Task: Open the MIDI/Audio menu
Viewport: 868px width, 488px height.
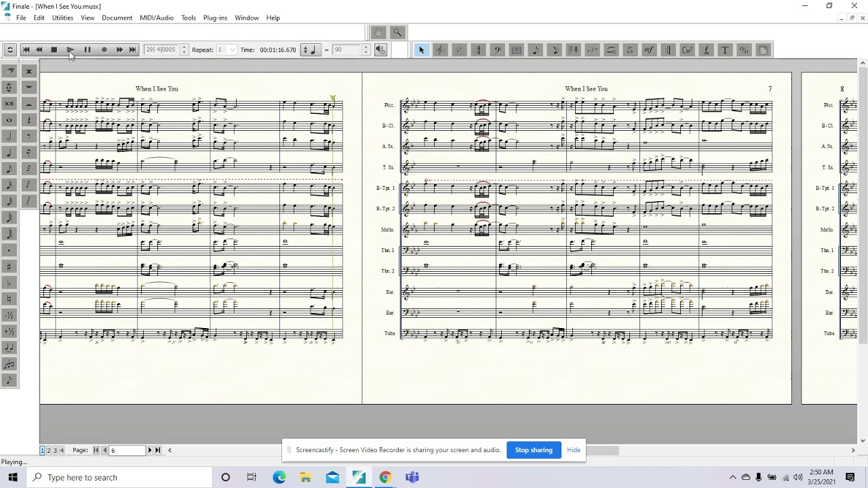Action: (157, 18)
